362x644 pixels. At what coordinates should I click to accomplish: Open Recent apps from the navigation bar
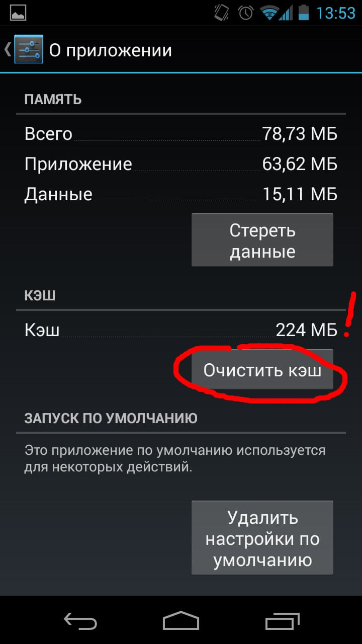click(x=282, y=620)
